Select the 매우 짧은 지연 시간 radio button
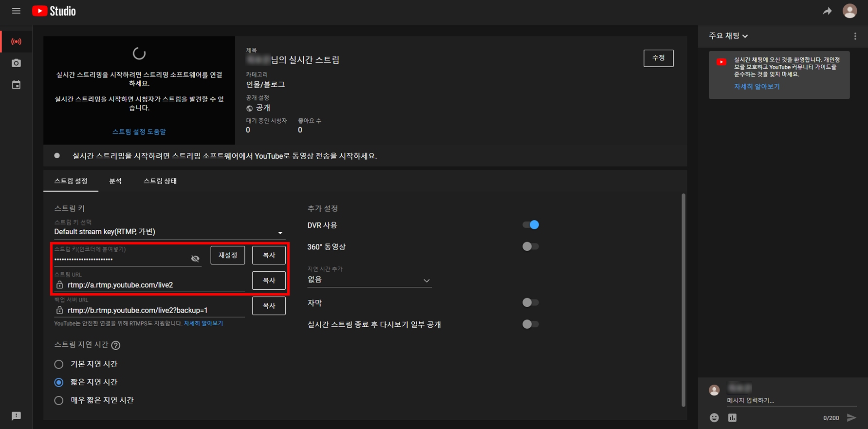The width and height of the screenshot is (868, 429). click(x=59, y=400)
